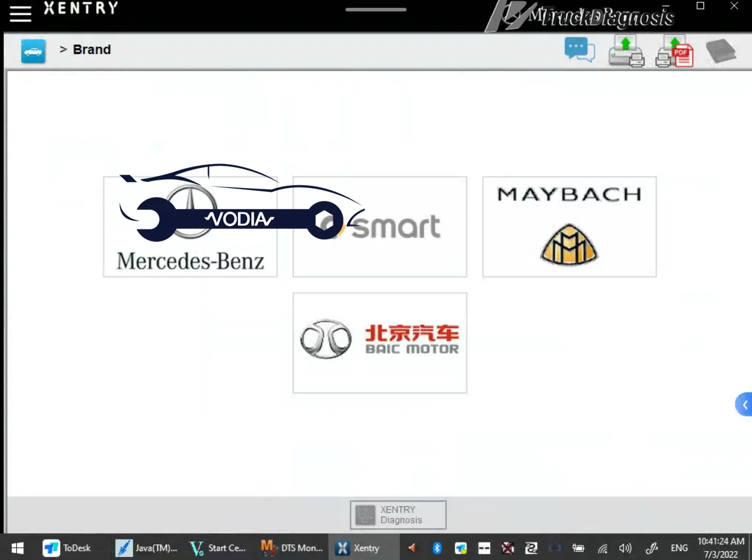Select the smart brand tile
The height and width of the screenshot is (560, 752).
380,227
